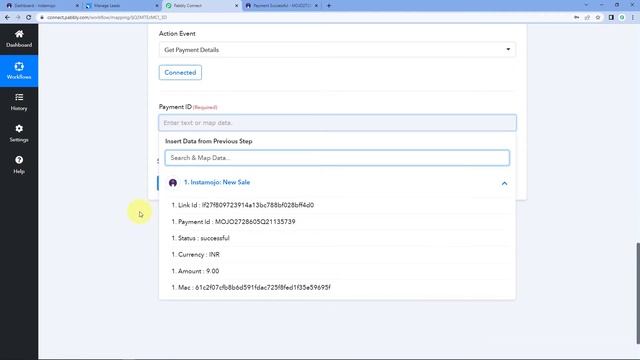Close the Pabbly Connect tab
640x360 pixels.
pyautogui.click(x=236, y=6)
